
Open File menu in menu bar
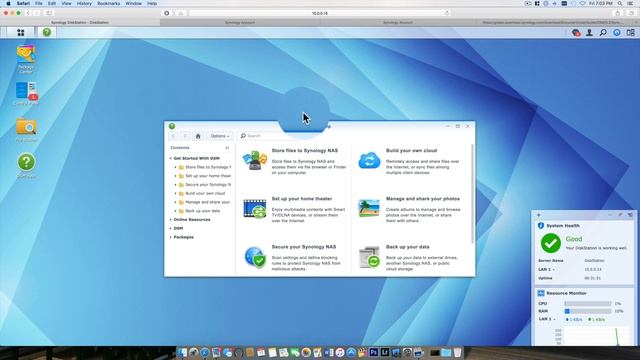pyautogui.click(x=39, y=3)
